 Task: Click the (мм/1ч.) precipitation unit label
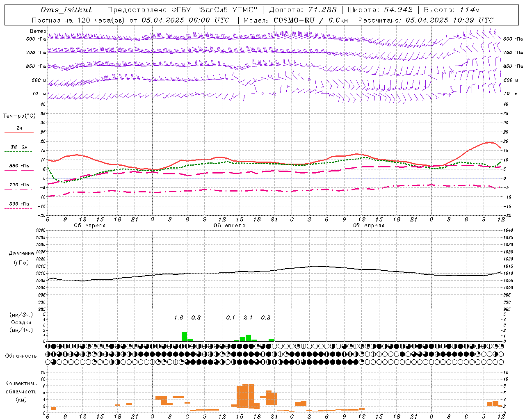(21, 330)
